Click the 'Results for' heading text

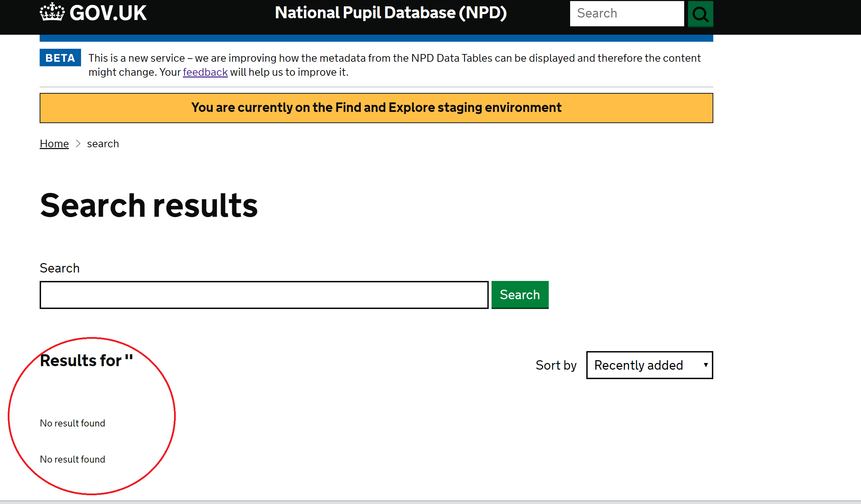coord(87,361)
